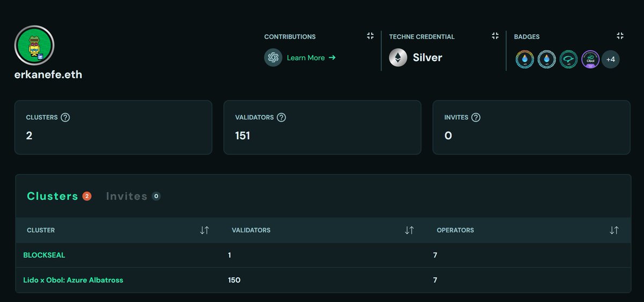The height and width of the screenshot is (302, 644).
Task: Open the BLOCKSEAL cluster
Action: pyautogui.click(x=44, y=255)
